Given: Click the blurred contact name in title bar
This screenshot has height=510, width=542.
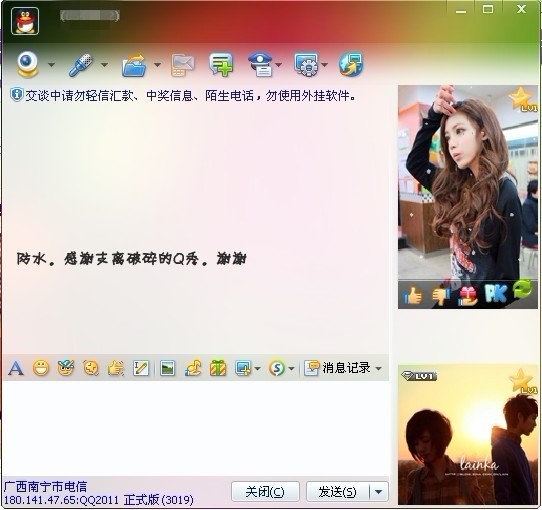Looking at the screenshot, I should pyautogui.click(x=90, y=16).
